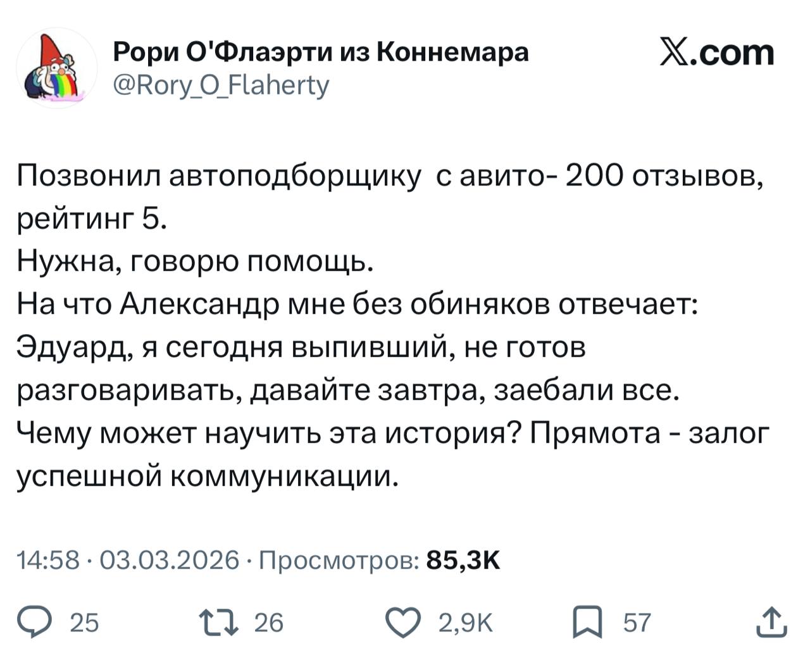Image resolution: width=810 pixels, height=672 pixels.
Task: Open the gnome profile avatar
Action: pyautogui.click(x=56, y=68)
